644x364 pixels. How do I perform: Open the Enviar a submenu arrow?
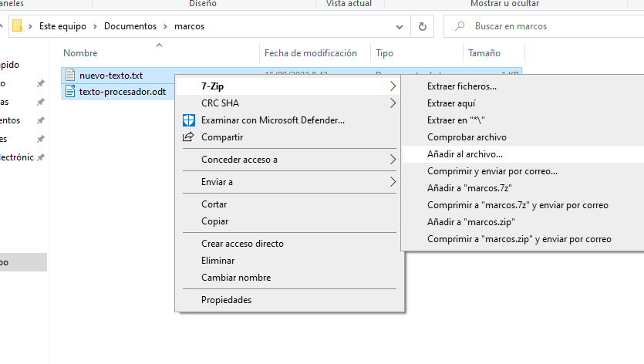tap(393, 181)
